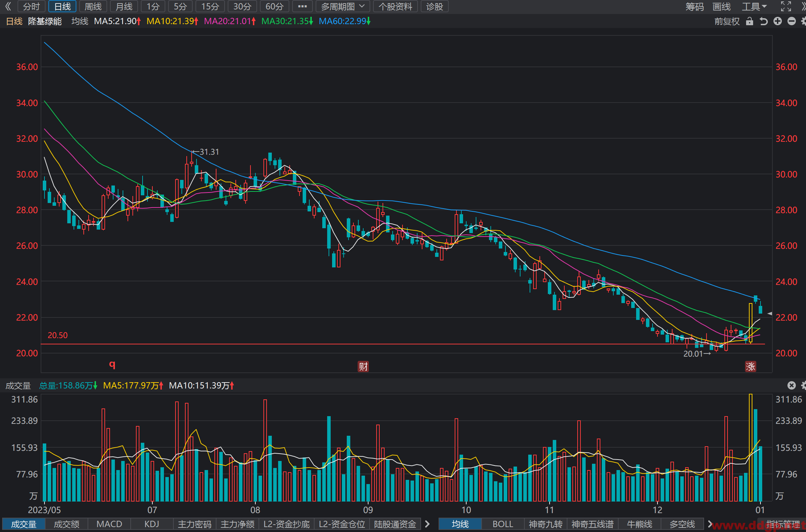Select the BOLL indicator tab
The width and height of the screenshot is (806, 532).
point(503,524)
